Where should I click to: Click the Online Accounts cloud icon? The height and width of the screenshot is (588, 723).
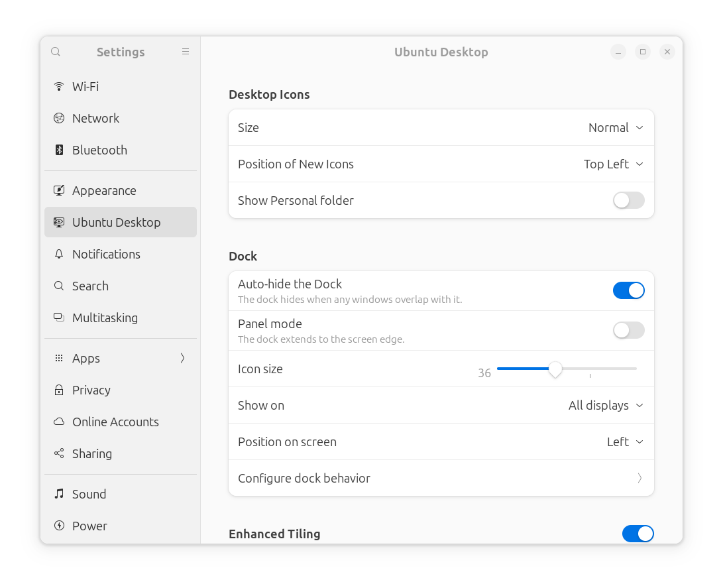point(59,422)
